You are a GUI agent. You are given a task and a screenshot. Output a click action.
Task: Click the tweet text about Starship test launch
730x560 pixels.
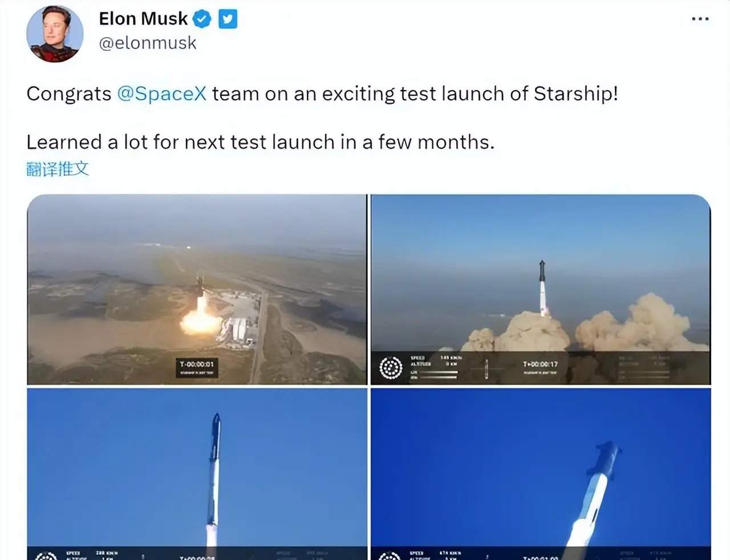pos(322,94)
